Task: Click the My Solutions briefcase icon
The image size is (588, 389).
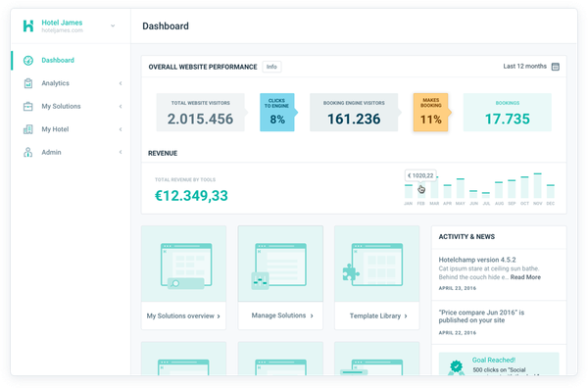Action: 28,107
